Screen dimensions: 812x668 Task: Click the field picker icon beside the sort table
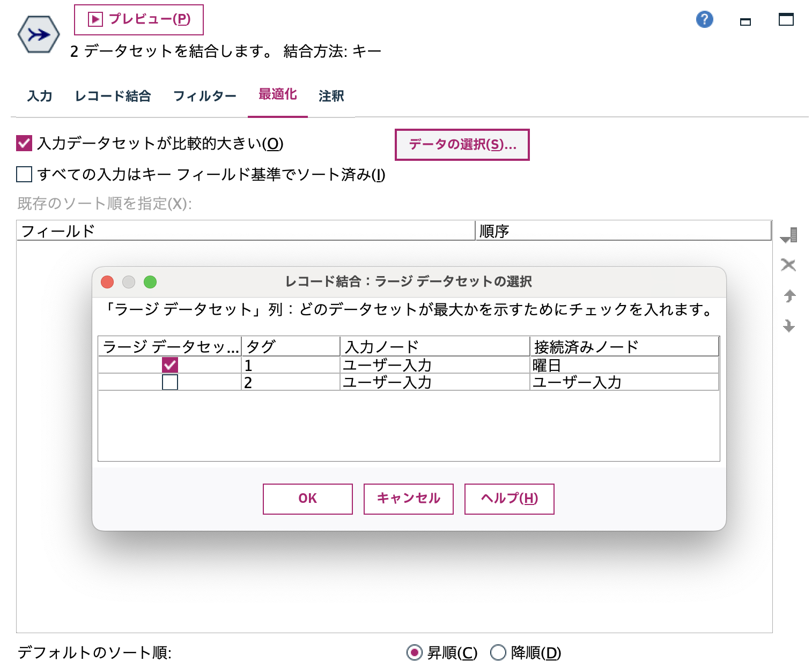(x=788, y=236)
